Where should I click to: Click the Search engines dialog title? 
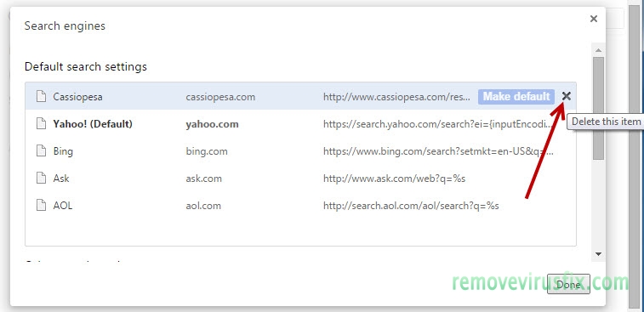coord(65,26)
